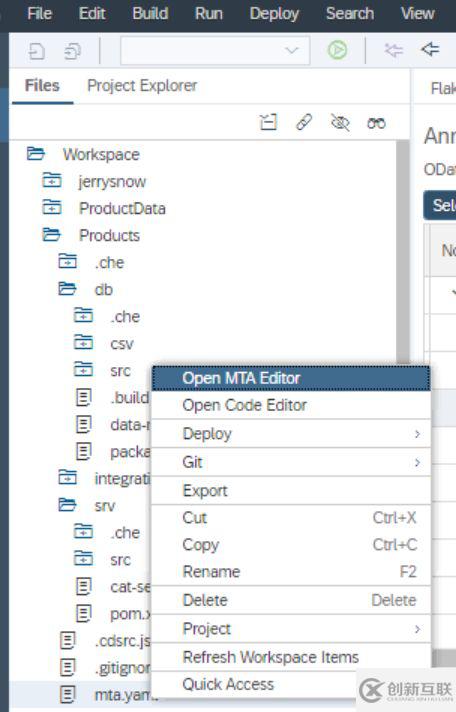456x712 pixels.
Task: Choose Export from context menu
Action: [x=291, y=491]
